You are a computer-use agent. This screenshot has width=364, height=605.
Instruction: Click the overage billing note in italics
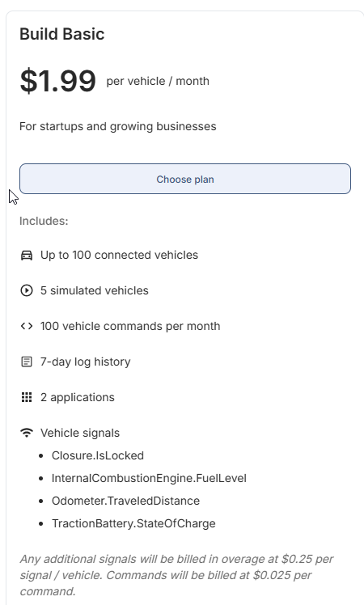click(177, 575)
